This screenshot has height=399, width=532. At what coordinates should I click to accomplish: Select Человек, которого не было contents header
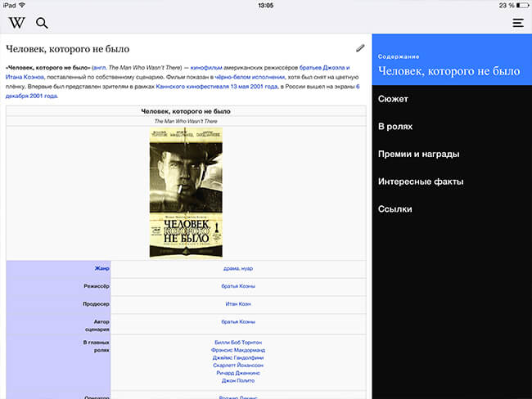(449, 71)
